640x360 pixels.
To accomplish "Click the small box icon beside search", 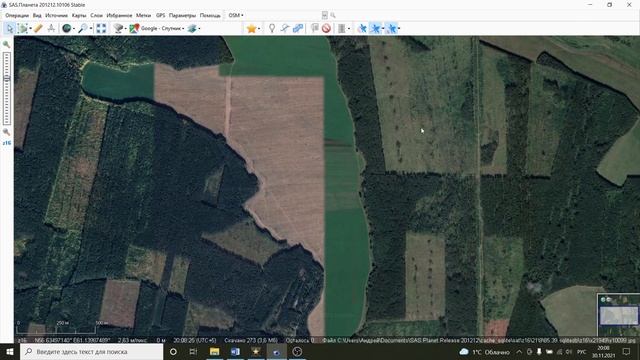I will (x=324, y=15).
